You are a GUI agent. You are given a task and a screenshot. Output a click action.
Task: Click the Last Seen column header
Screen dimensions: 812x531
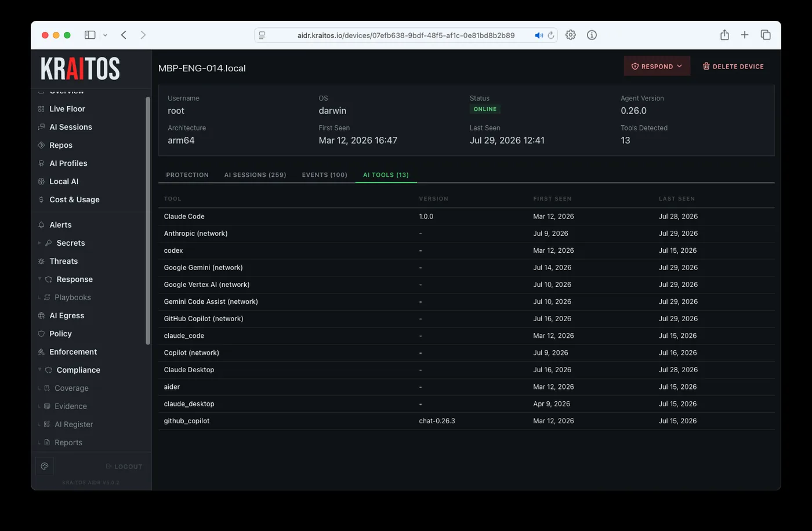point(676,199)
